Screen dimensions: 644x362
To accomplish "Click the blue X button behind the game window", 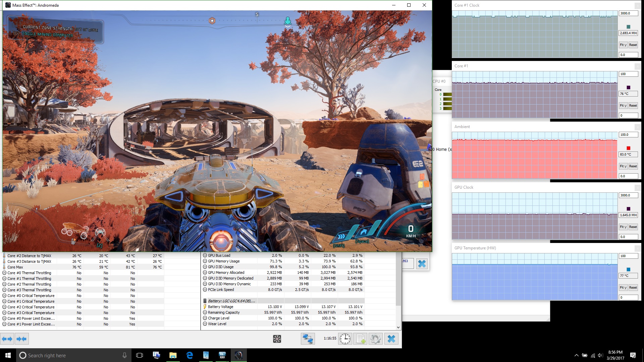I will pos(422,264).
